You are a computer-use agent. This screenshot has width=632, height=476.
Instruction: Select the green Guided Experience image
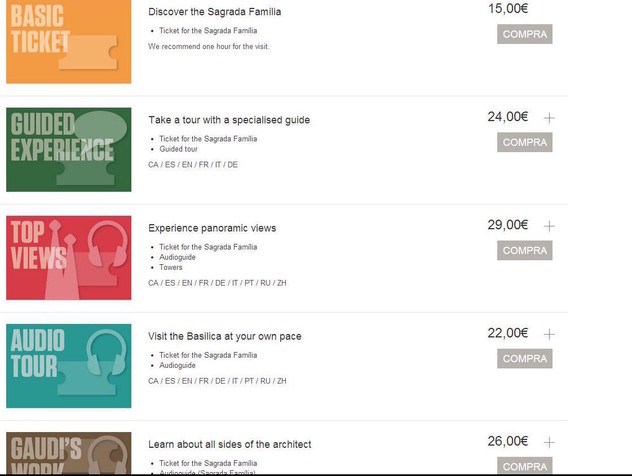(69, 149)
